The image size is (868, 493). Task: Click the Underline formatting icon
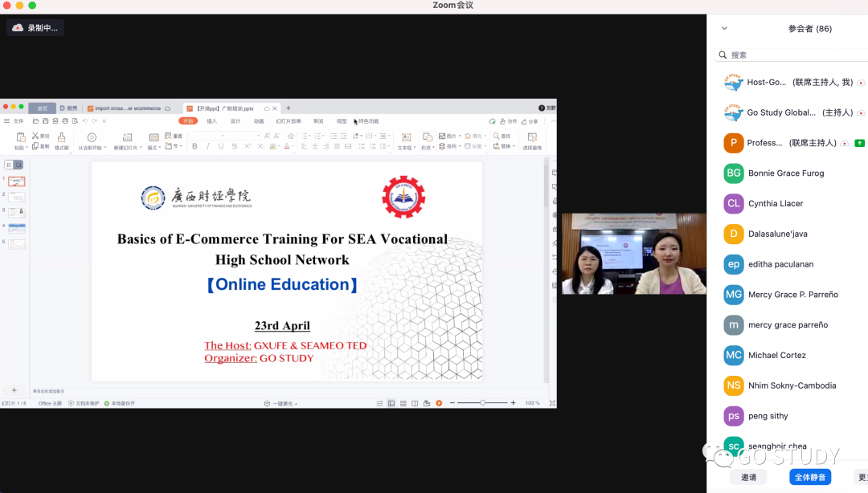(221, 147)
